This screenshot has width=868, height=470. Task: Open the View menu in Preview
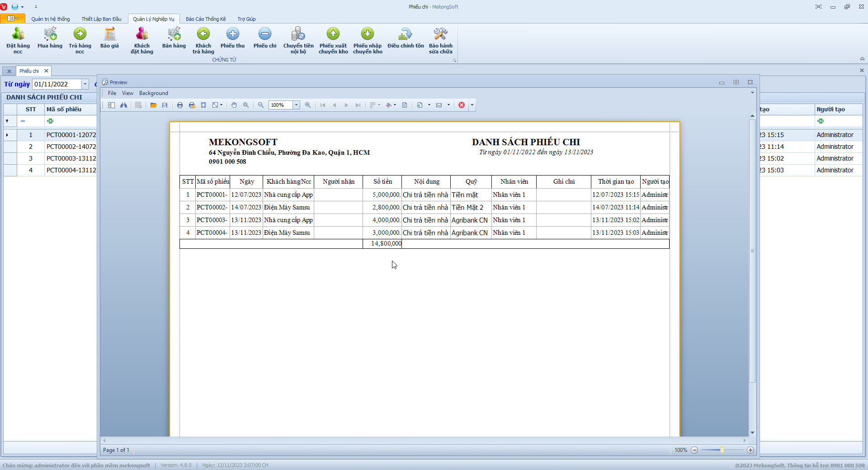127,93
